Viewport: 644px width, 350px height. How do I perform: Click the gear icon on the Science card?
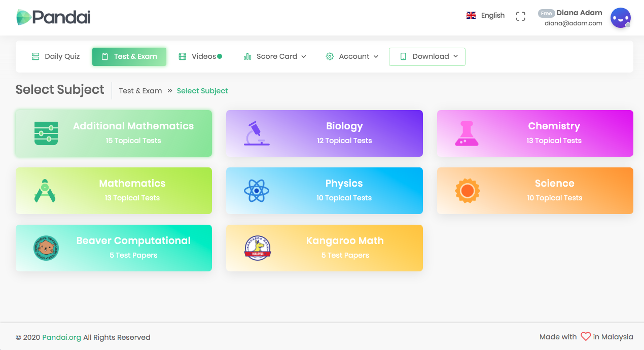coord(467,190)
